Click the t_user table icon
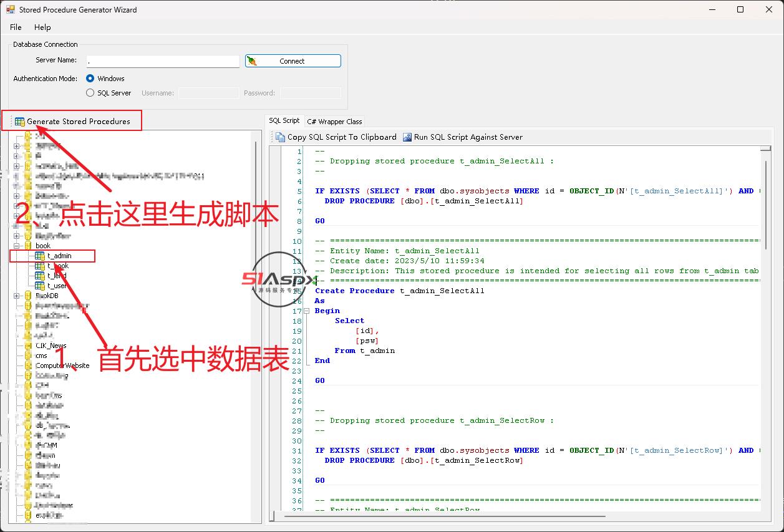The height and width of the screenshot is (532, 784). [40, 286]
